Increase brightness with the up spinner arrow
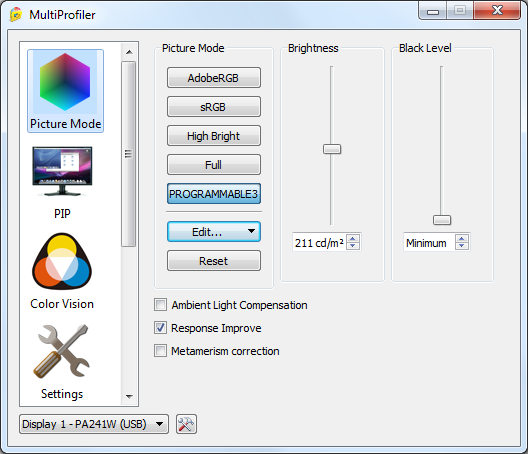The height and width of the screenshot is (454, 528). tap(353, 238)
